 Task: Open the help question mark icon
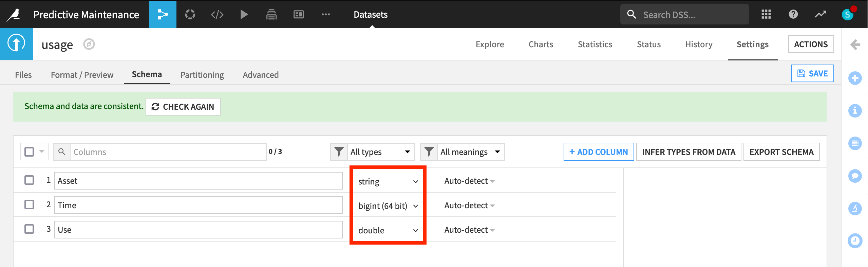793,14
